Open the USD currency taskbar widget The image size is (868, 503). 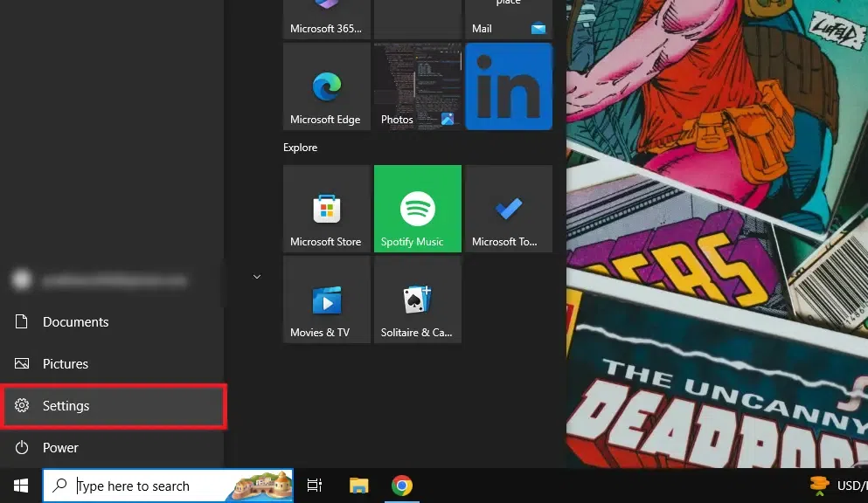point(838,486)
